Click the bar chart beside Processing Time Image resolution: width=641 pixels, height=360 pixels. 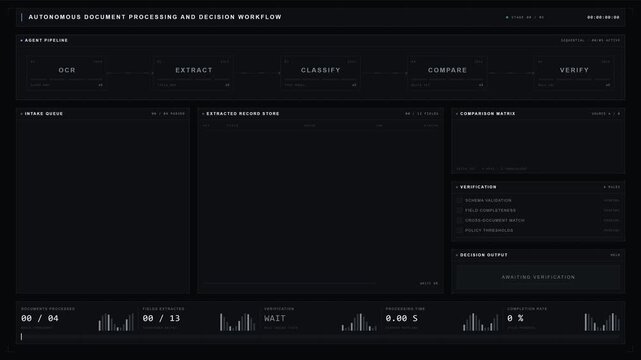point(480,322)
